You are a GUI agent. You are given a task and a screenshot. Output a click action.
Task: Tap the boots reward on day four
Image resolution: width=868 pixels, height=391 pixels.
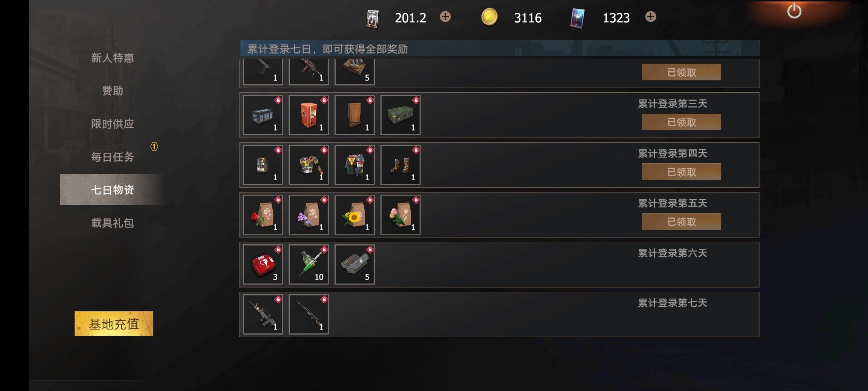tap(400, 165)
